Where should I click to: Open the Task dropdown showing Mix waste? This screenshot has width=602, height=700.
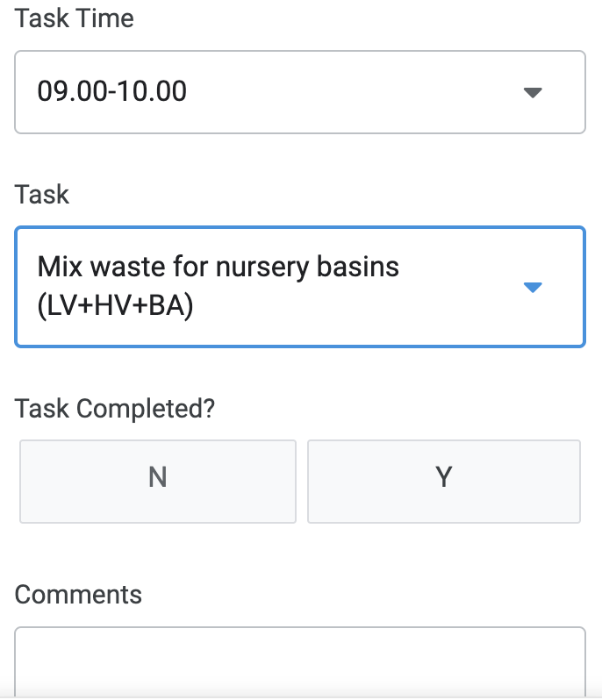coord(300,287)
